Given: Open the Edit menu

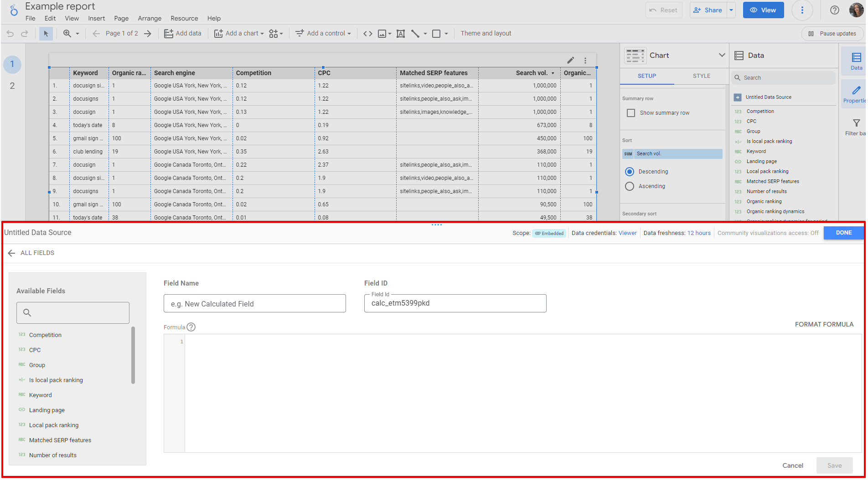Looking at the screenshot, I should click(x=50, y=18).
